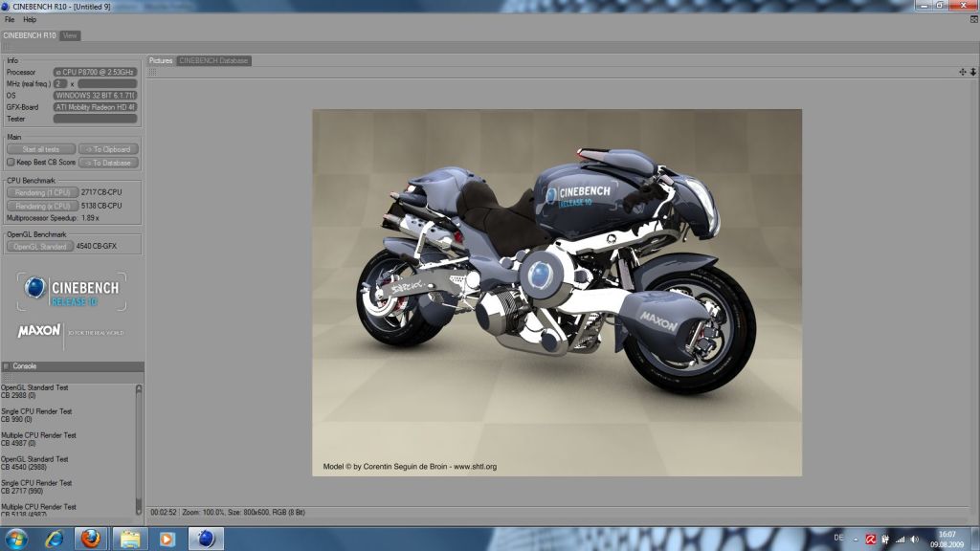Open Windows Media Player from taskbar

tap(167, 539)
